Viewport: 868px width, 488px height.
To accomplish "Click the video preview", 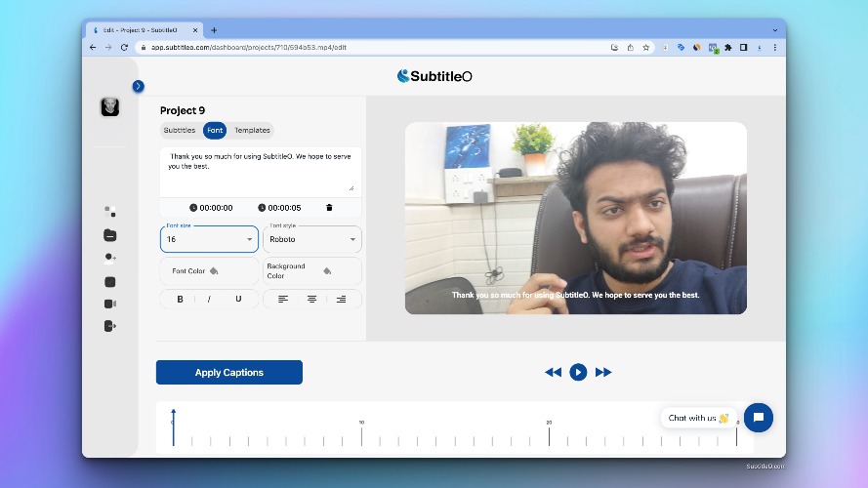I will (x=576, y=218).
